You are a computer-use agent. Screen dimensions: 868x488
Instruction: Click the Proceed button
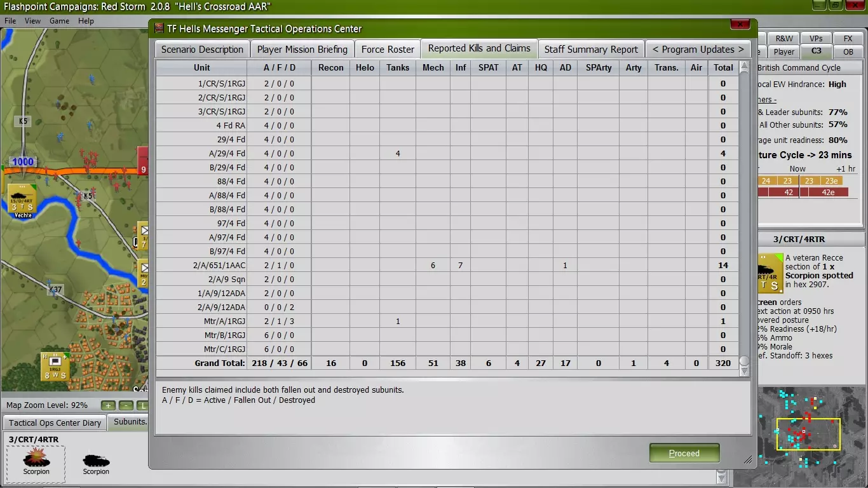tap(684, 453)
